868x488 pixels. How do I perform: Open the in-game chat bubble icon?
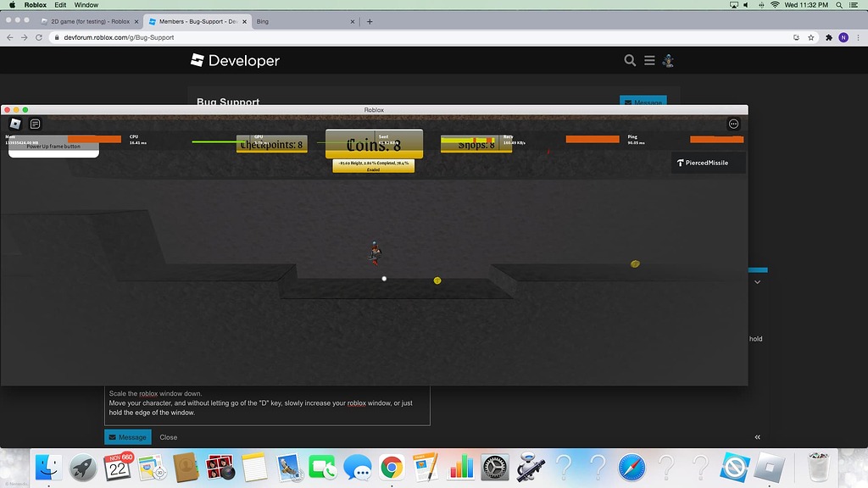coord(34,124)
